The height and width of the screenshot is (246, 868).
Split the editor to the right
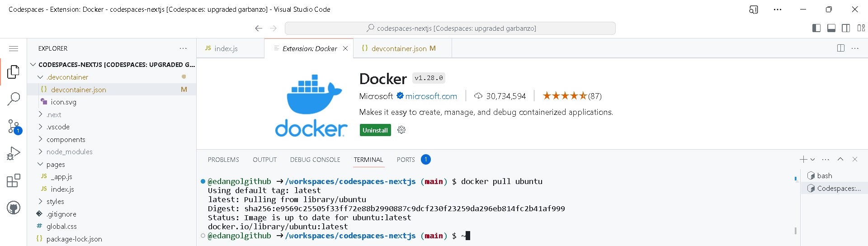pyautogui.click(x=841, y=48)
